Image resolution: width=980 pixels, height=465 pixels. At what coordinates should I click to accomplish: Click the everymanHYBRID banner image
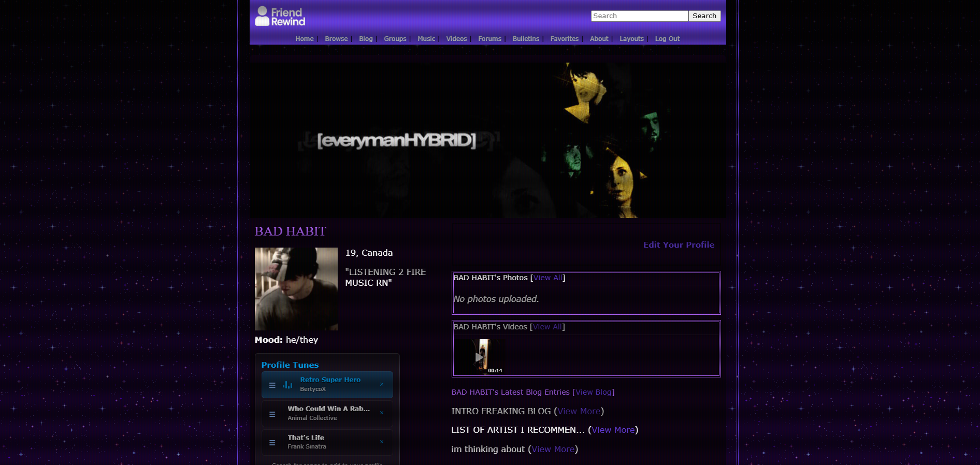click(487, 140)
